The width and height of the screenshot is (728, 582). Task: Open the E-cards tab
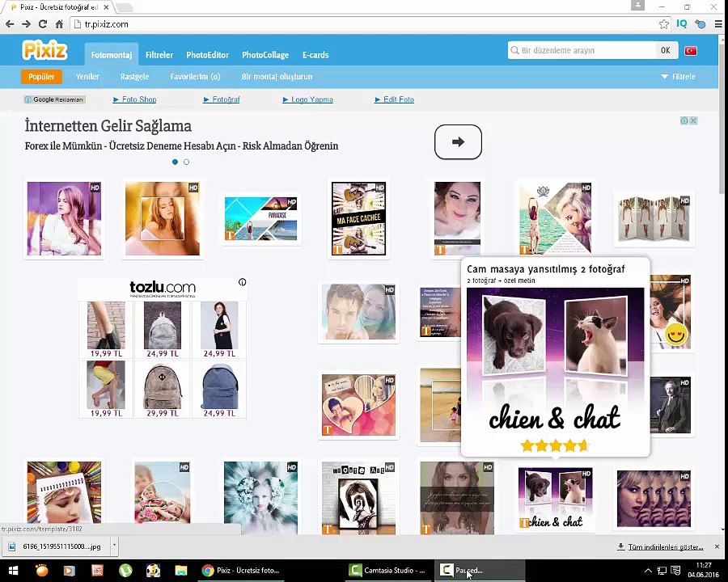pyautogui.click(x=315, y=55)
